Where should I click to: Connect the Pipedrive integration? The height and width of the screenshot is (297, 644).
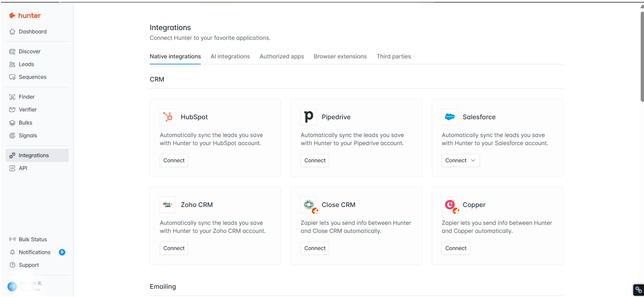click(315, 160)
